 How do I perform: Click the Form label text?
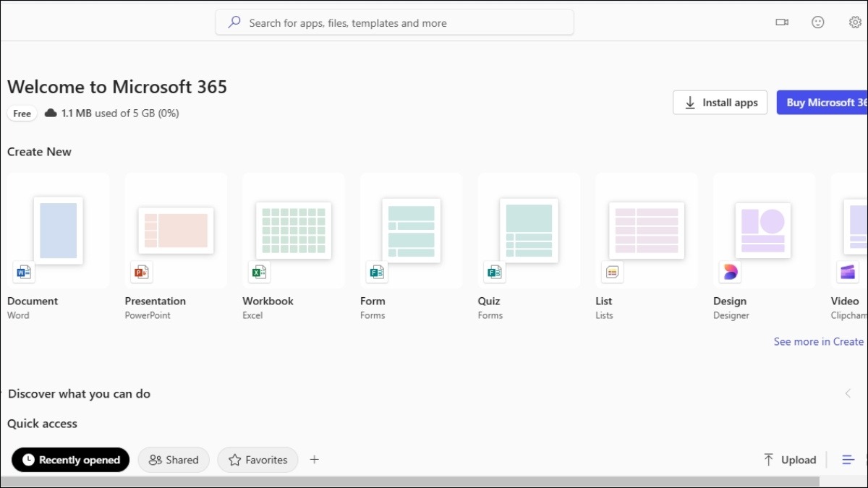click(373, 301)
